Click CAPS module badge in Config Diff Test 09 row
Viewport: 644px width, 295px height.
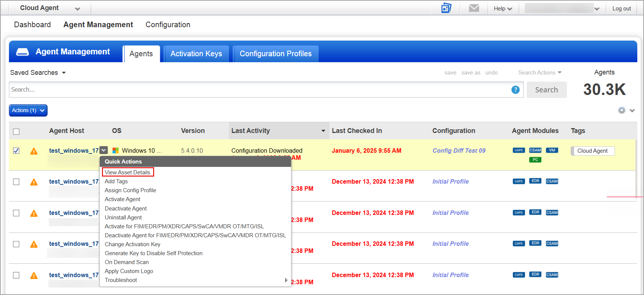click(519, 150)
